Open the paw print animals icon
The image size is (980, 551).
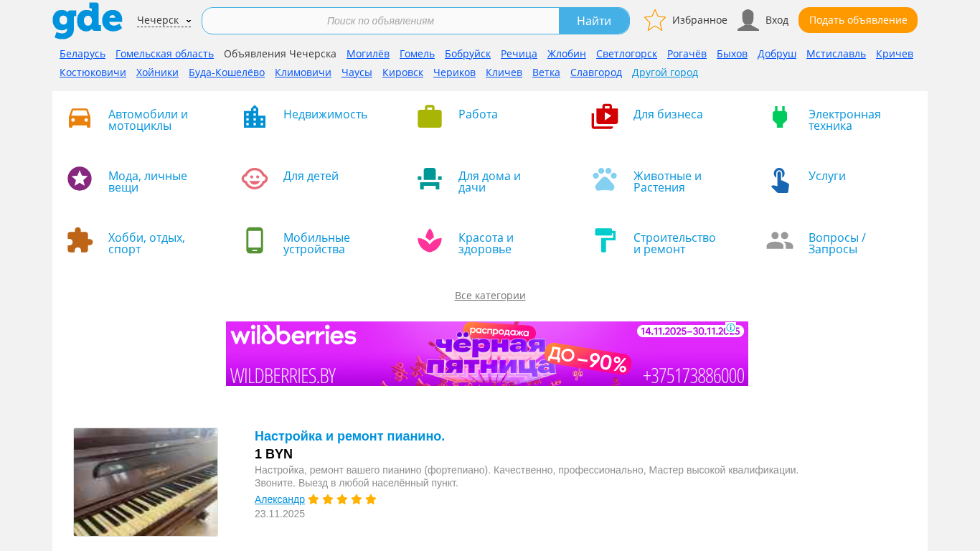pos(605,179)
